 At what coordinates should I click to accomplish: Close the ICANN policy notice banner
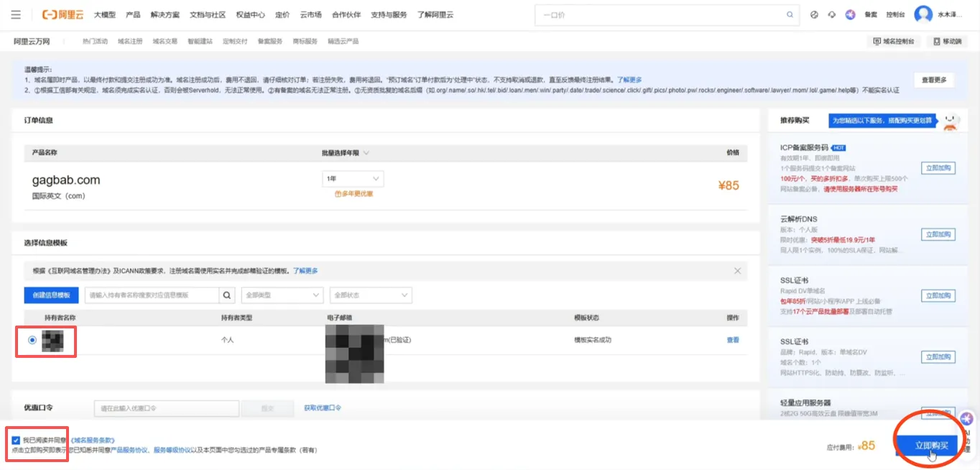(737, 271)
